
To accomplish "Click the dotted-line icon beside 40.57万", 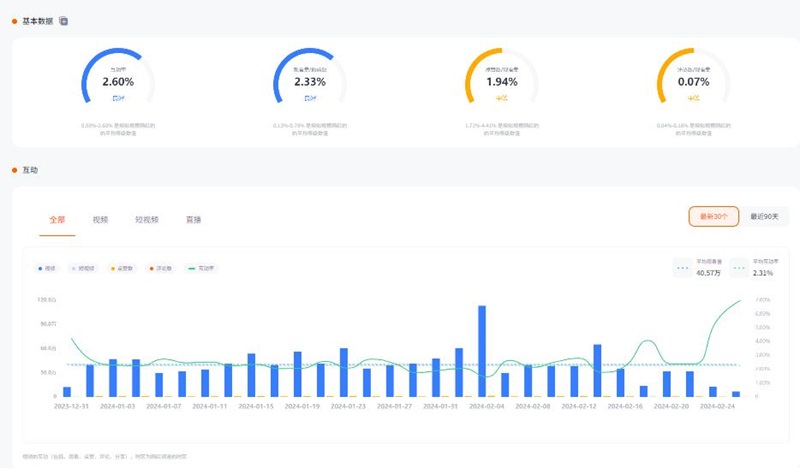I will tap(683, 268).
